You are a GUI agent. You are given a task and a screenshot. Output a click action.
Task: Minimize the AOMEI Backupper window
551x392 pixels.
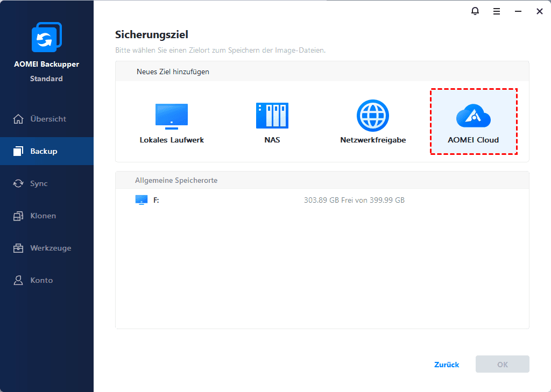[x=518, y=12]
